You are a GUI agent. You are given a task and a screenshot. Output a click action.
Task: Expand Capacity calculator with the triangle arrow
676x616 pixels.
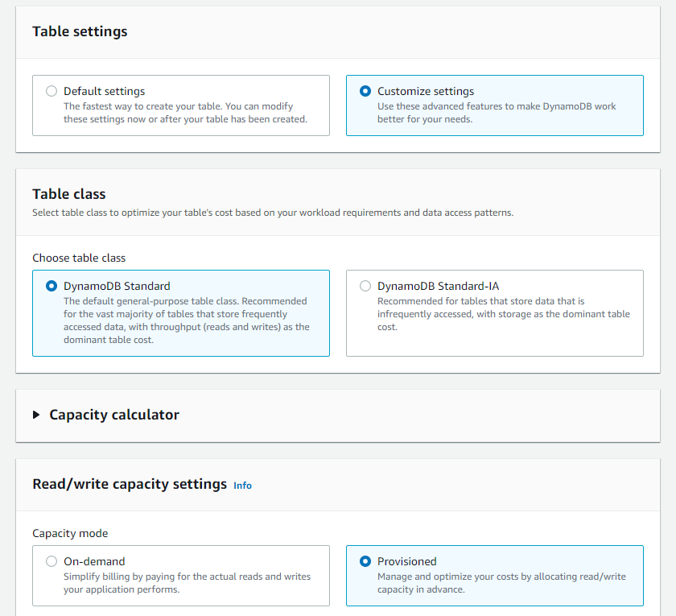(36, 415)
